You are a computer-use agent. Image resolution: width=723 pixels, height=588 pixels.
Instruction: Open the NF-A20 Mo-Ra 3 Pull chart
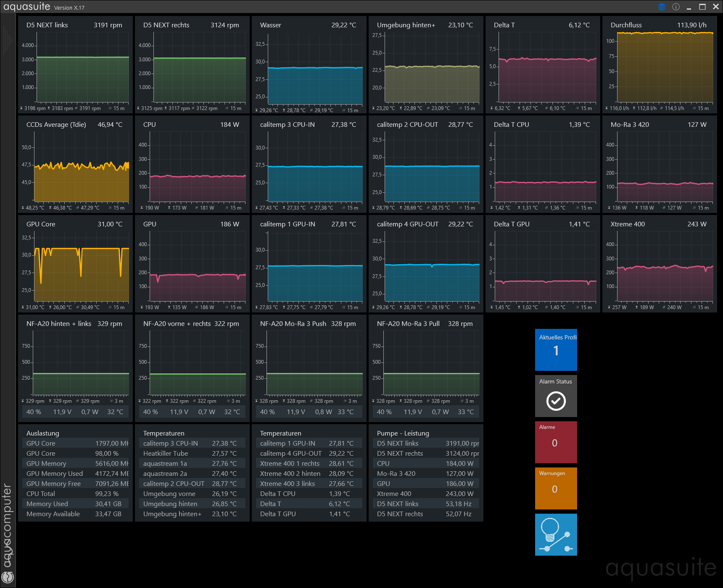click(426, 368)
